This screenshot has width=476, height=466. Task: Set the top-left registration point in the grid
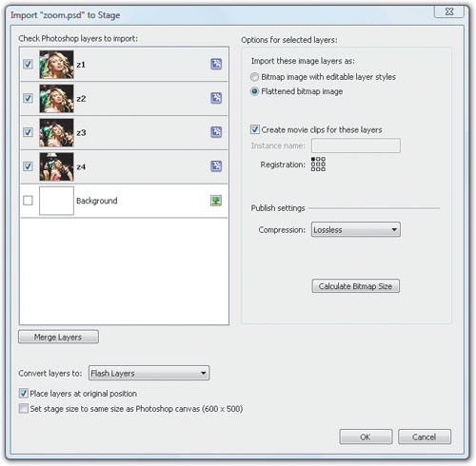pyautogui.click(x=313, y=159)
